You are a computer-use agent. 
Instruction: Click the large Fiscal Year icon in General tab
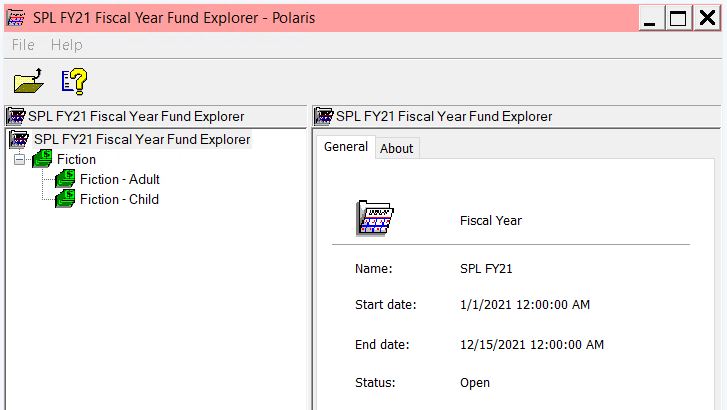(375, 218)
